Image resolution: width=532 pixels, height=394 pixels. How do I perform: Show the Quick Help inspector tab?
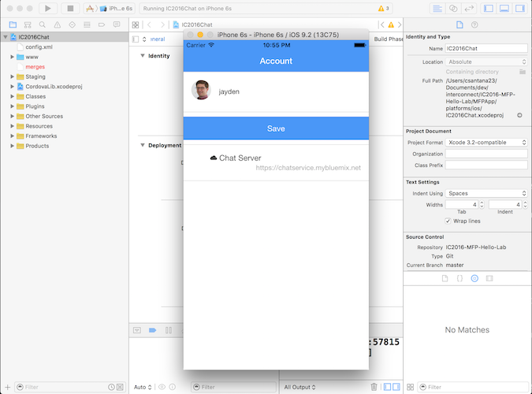click(x=474, y=24)
